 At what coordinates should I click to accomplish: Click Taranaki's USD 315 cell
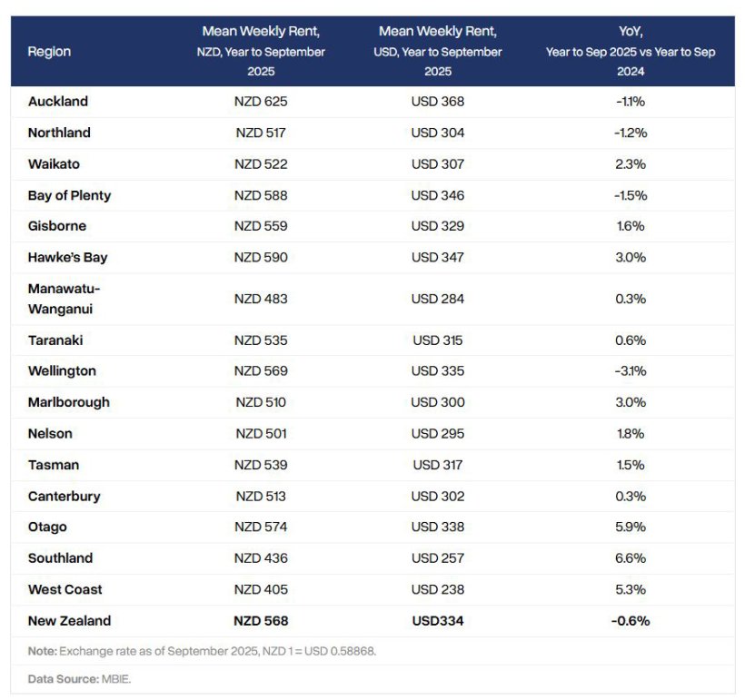(x=438, y=340)
